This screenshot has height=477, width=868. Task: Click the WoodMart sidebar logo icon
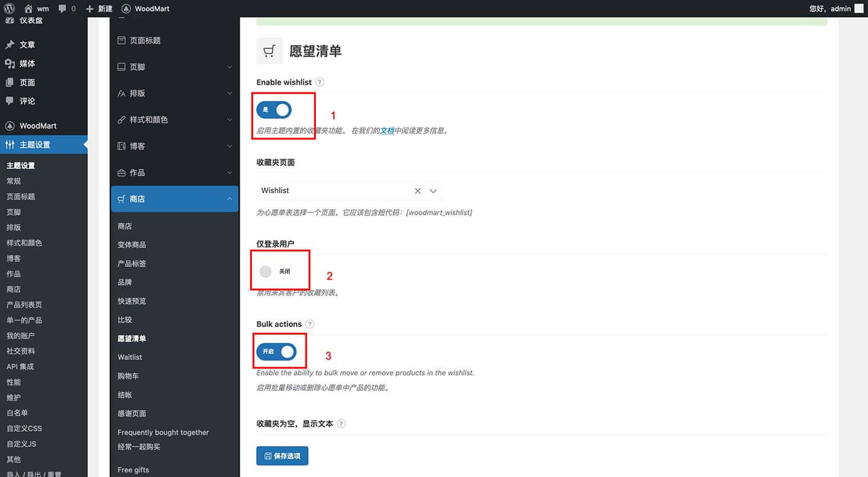click(x=10, y=126)
